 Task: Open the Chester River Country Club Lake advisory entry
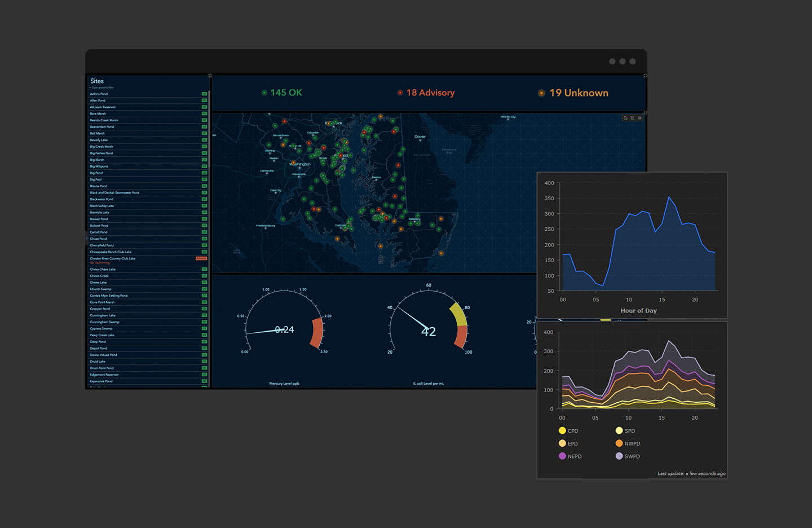pos(113,258)
